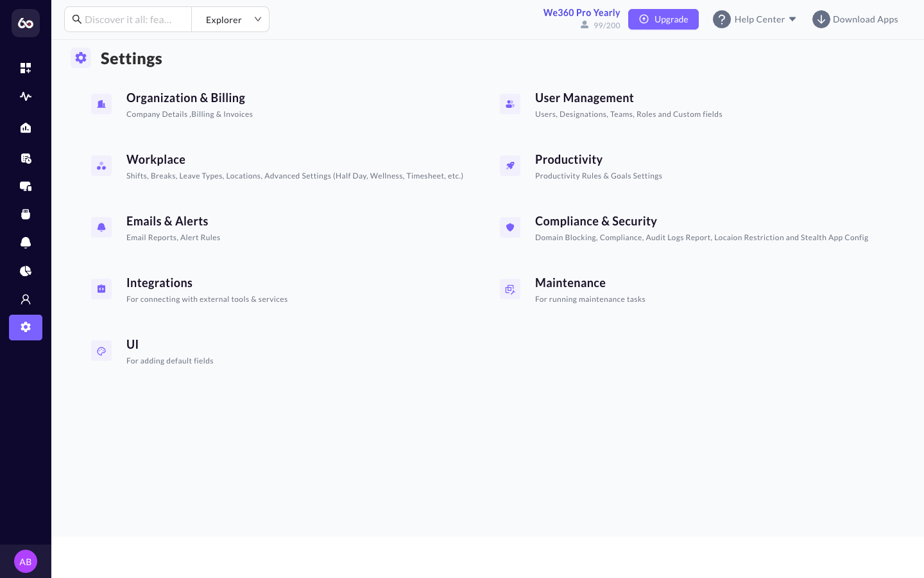Open the activity pulse icon in the sidebar
Image resolution: width=924 pixels, height=578 pixels.
[26, 96]
